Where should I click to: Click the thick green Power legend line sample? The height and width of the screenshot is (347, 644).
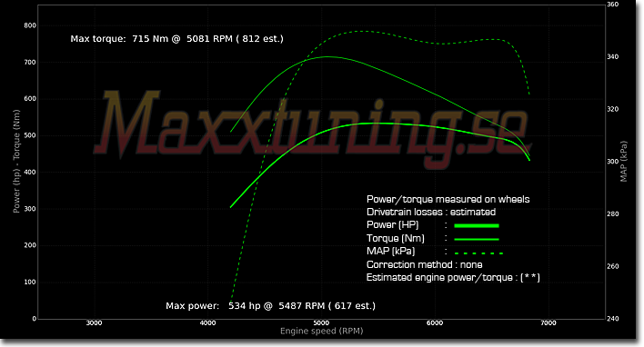point(477,225)
